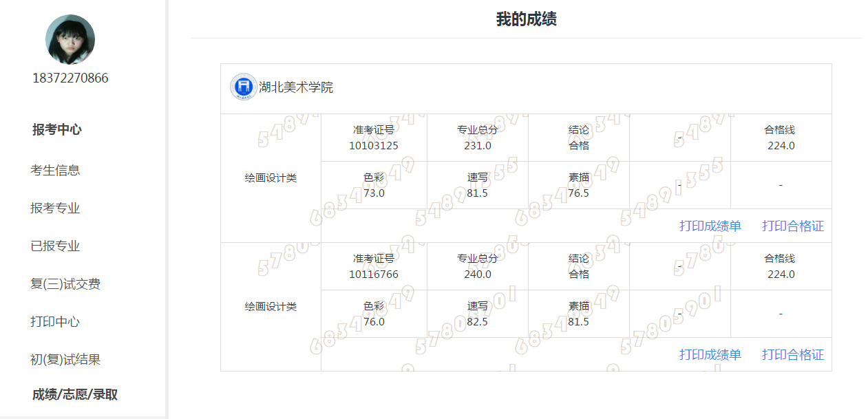This screenshot has width=868, height=419.
Task: Click 打印合格证 for exam number 10103125
Action: click(792, 226)
